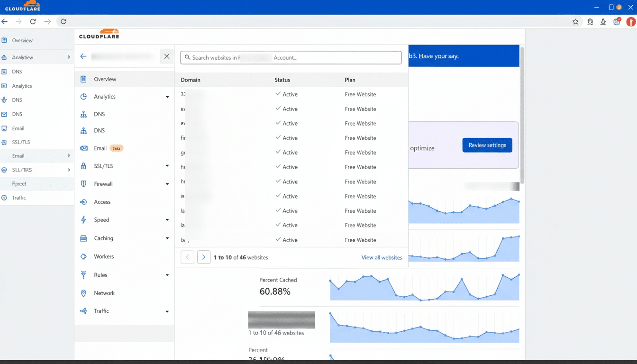Open the View all websites link

coord(382,257)
